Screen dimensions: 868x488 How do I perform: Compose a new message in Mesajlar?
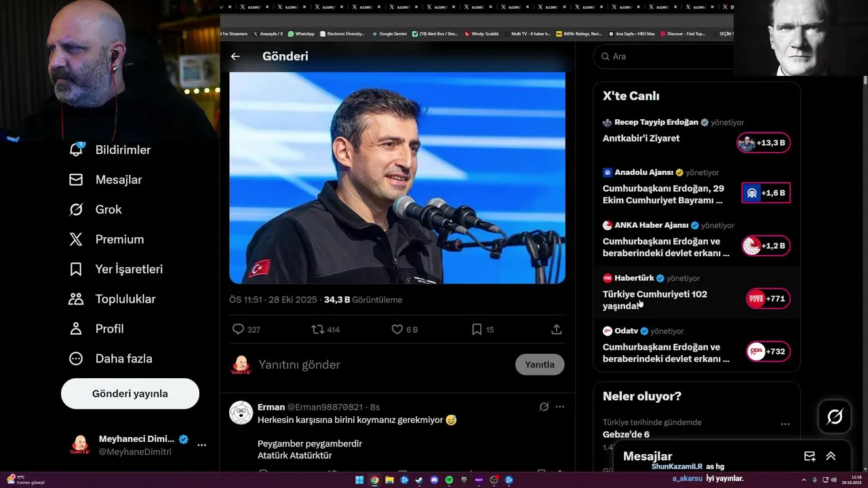(809, 456)
